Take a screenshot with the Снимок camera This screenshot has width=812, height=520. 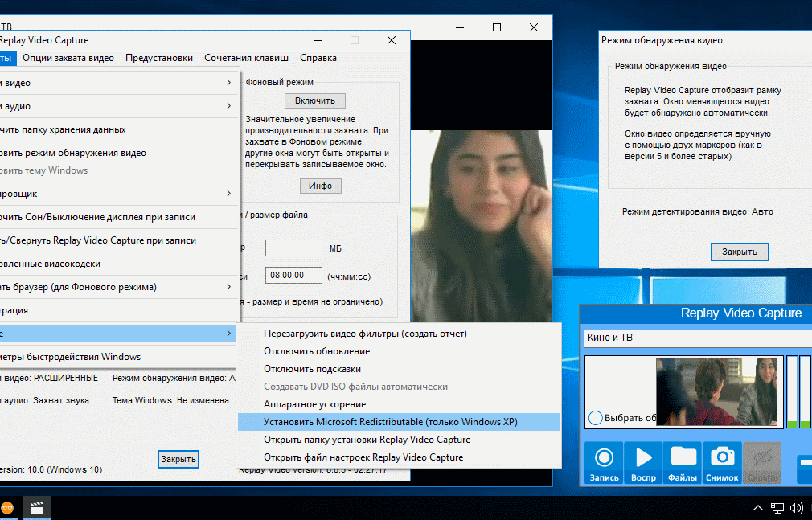722,462
